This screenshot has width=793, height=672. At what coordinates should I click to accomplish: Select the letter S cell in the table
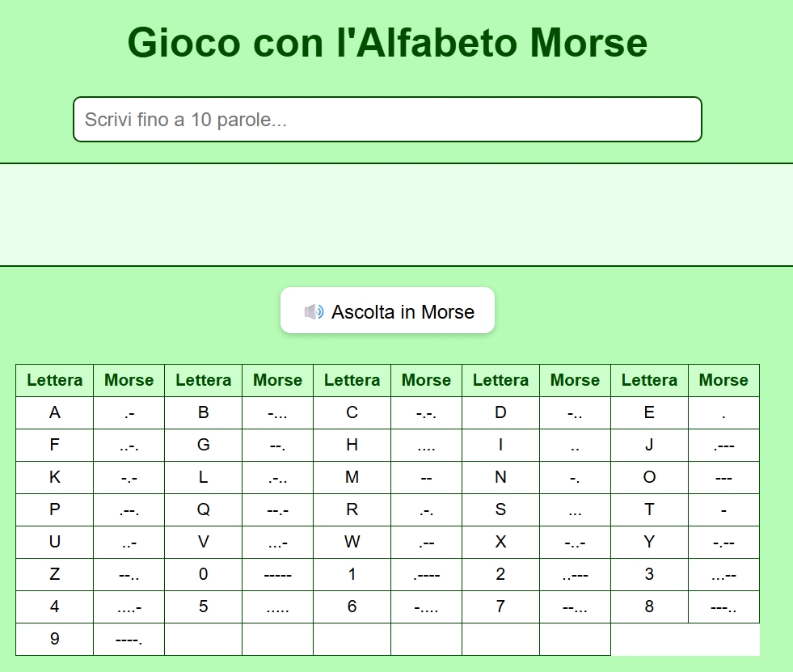500,509
